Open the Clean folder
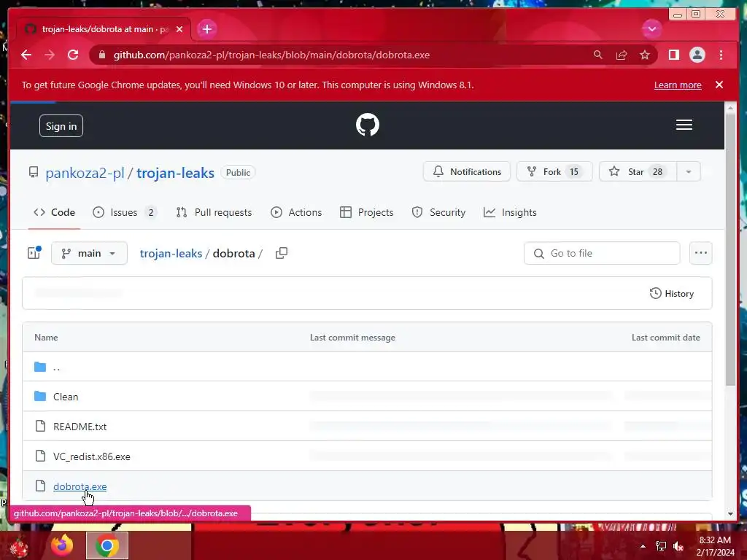Screen dimensions: 747x560 [x=66, y=397]
